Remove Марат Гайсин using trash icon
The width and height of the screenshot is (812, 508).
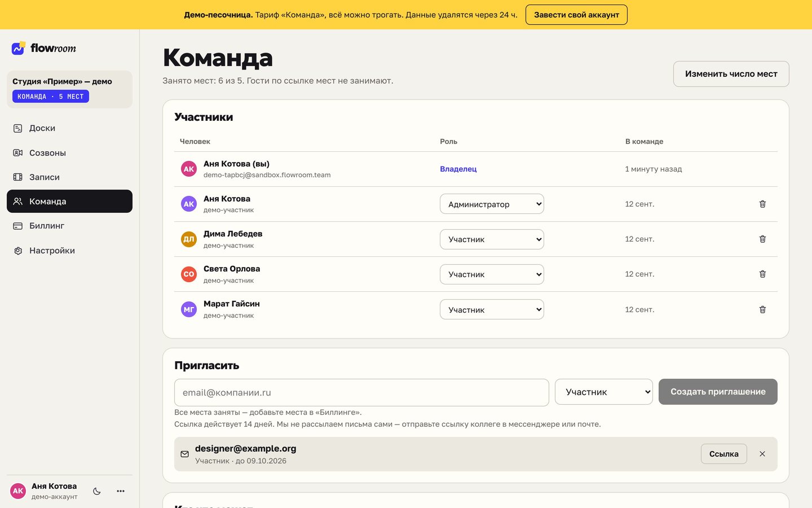coord(762,309)
